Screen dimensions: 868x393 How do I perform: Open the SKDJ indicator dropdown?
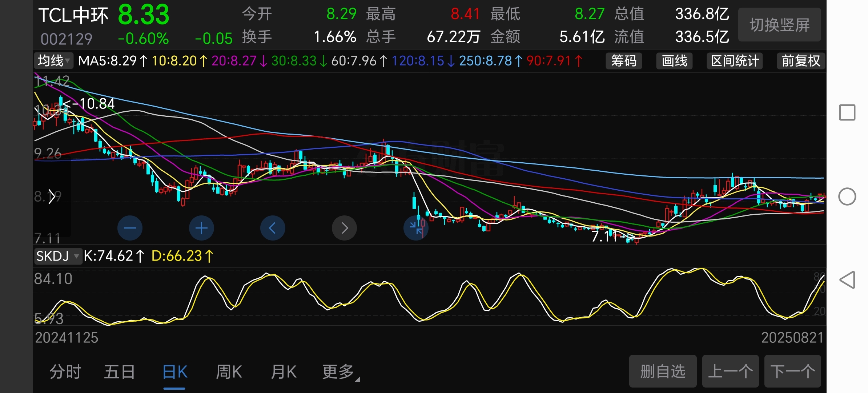[x=58, y=256]
